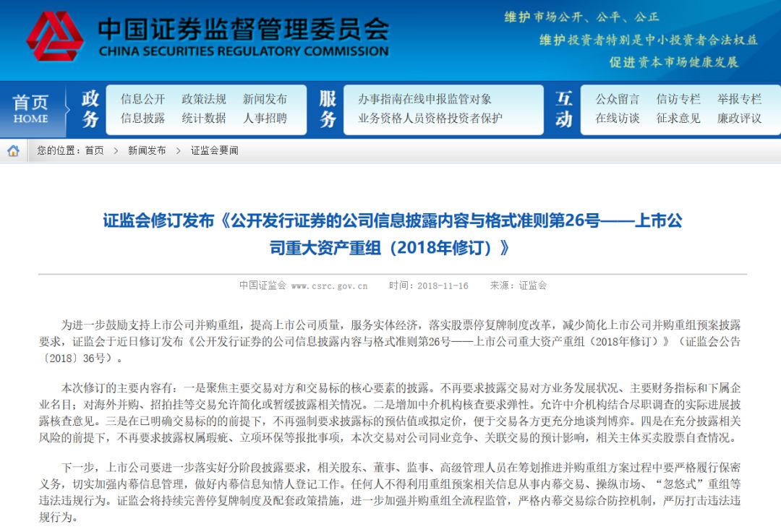Click the blue article headline title
781x532 pixels.
[x=393, y=234]
